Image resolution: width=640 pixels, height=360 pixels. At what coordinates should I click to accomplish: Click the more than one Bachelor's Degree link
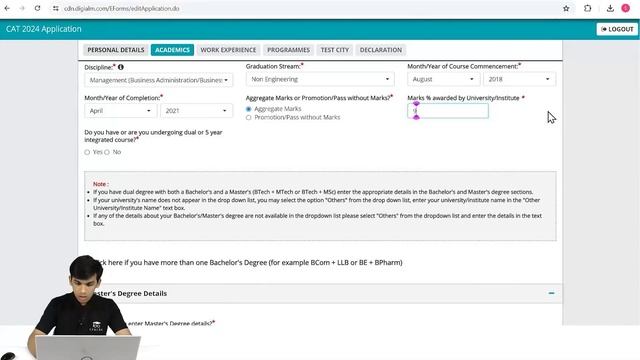pyautogui.click(x=248, y=262)
